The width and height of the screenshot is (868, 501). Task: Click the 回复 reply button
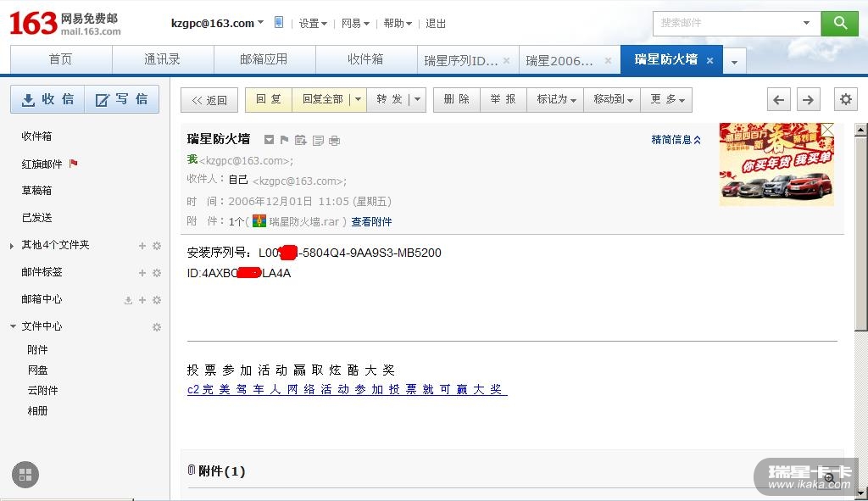coord(269,100)
